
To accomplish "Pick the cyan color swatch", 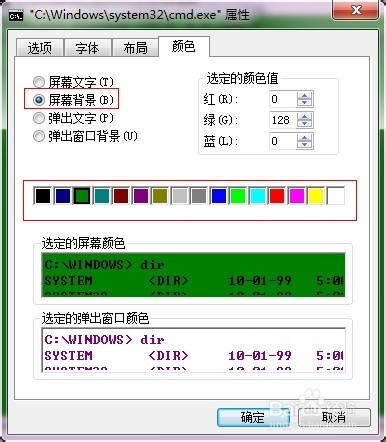I will point(258,196).
